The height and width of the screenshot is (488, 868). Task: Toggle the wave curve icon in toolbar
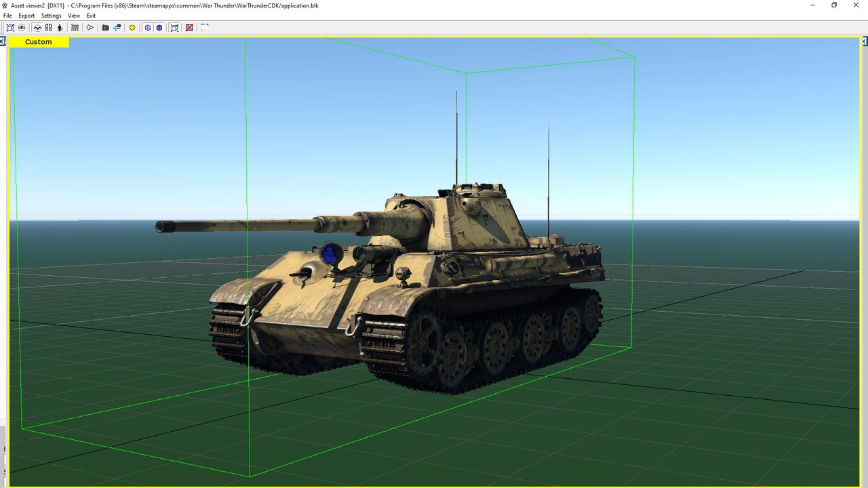[37, 28]
